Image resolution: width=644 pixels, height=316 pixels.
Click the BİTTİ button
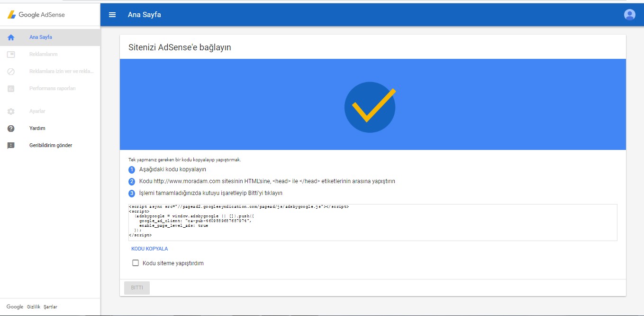137,288
